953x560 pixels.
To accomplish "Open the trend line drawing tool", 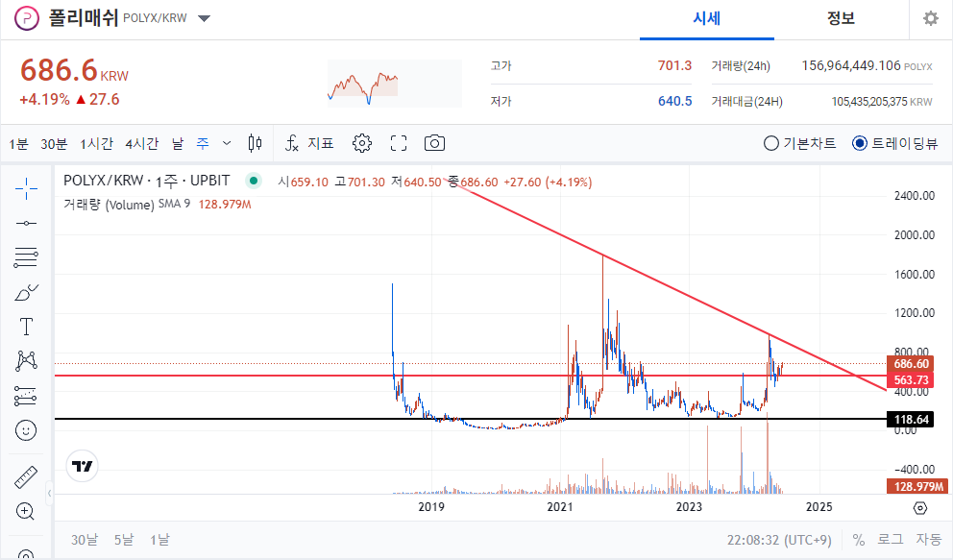I will pos(25,223).
